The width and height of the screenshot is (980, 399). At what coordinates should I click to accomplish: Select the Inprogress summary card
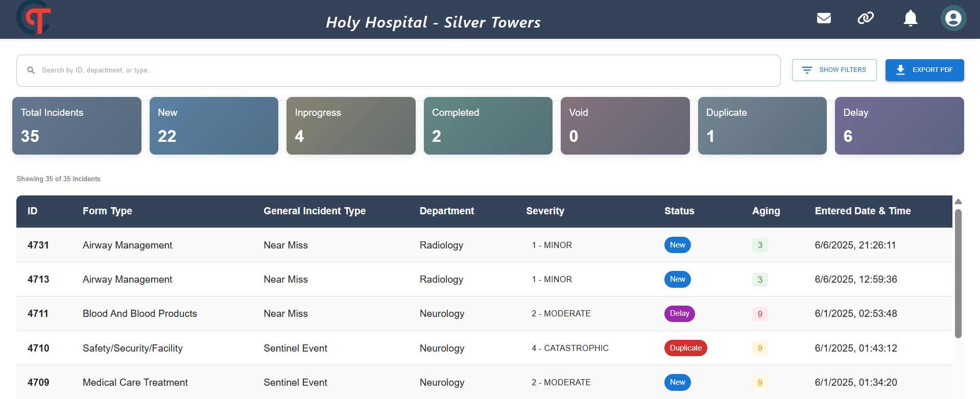(351, 126)
